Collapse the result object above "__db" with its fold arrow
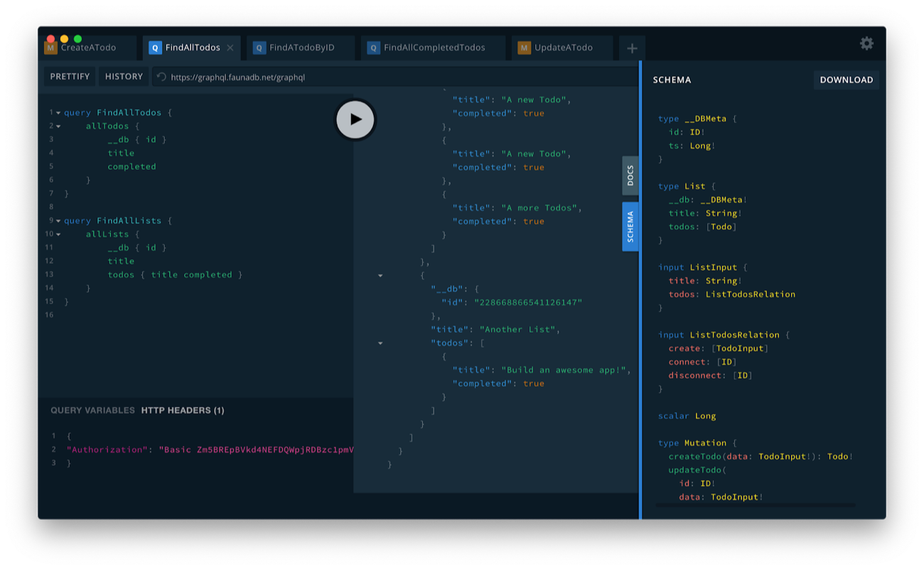The image size is (924, 569). (x=380, y=275)
